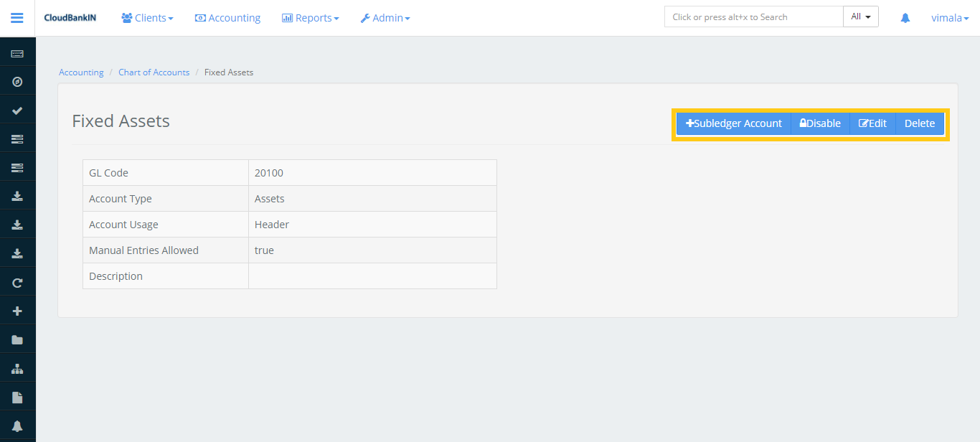Click the org chart hierarchy sidebar icon
Viewport: 980px width, 442px height.
(x=17, y=367)
